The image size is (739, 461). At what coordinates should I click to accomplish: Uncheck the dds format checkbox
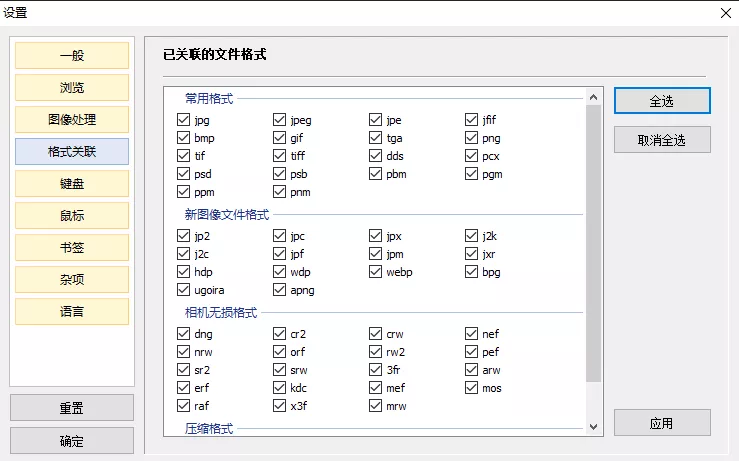376,156
